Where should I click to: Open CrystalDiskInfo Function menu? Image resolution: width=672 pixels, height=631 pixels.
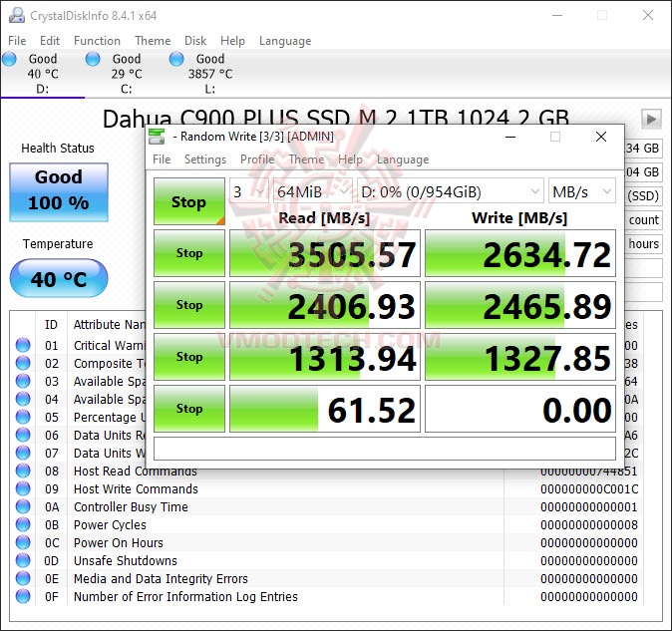pos(97,41)
